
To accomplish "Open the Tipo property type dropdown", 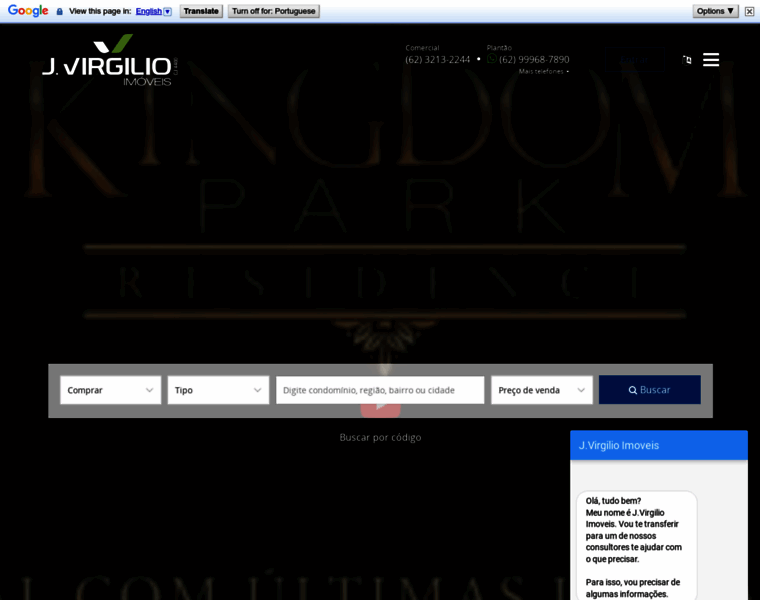I will tap(218, 390).
